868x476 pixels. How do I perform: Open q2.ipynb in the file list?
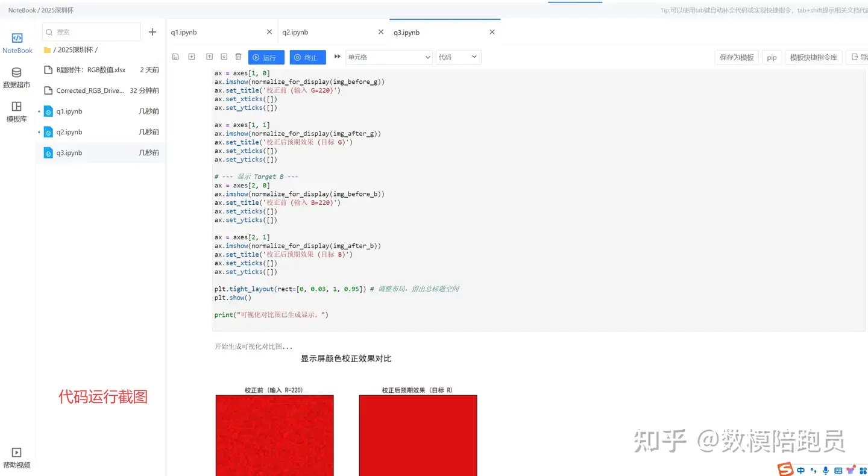69,132
